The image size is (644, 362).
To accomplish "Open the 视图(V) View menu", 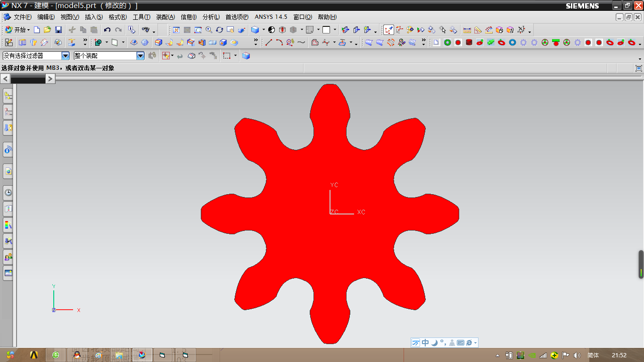I will (x=70, y=17).
